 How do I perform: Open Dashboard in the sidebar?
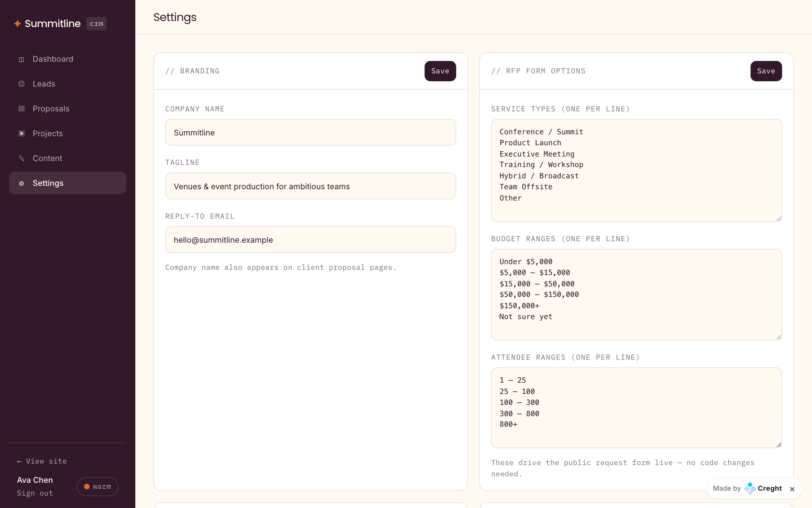pyautogui.click(x=68, y=59)
